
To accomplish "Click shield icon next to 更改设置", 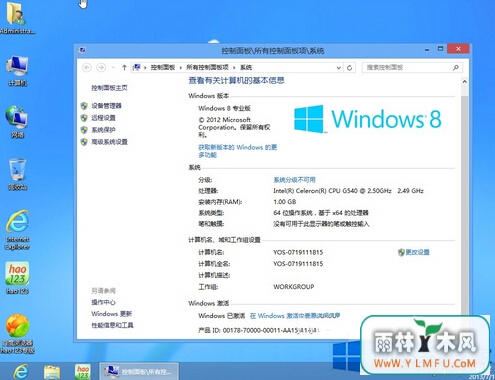I will tap(401, 252).
